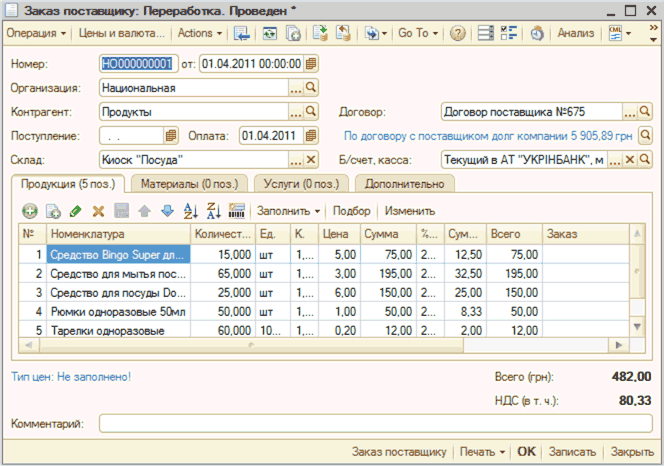The height and width of the screenshot is (466, 664).
Task: Clear the Склад field with X
Action: 311,159
